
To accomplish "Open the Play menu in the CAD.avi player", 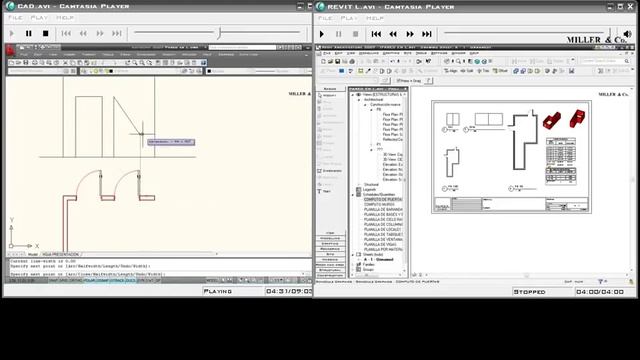I will click(x=39, y=18).
